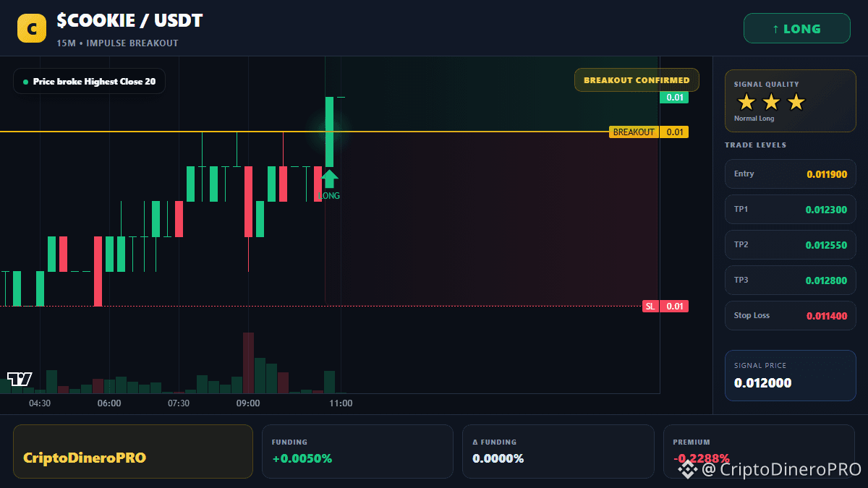Click the TradingView logo on chart
The image size is (868, 488).
20,379
